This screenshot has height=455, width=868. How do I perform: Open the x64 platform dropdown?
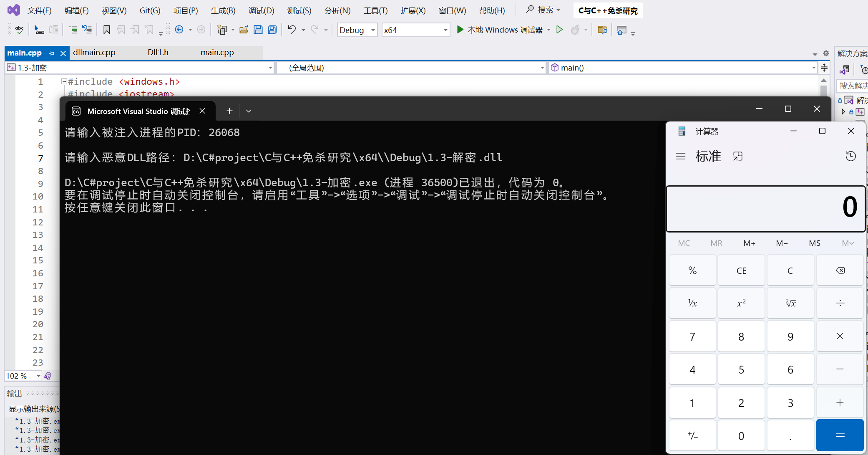pos(445,30)
